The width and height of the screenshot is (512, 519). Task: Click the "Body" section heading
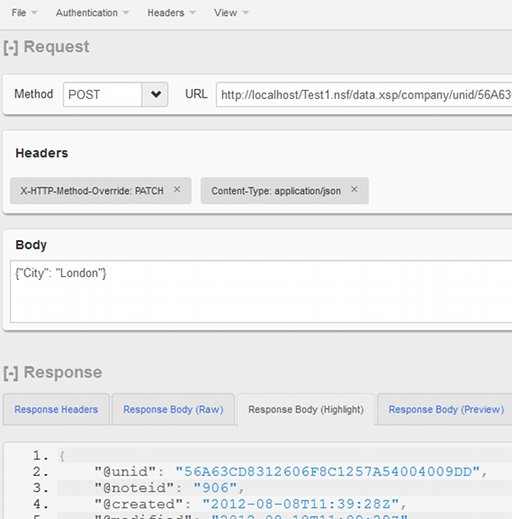click(31, 245)
